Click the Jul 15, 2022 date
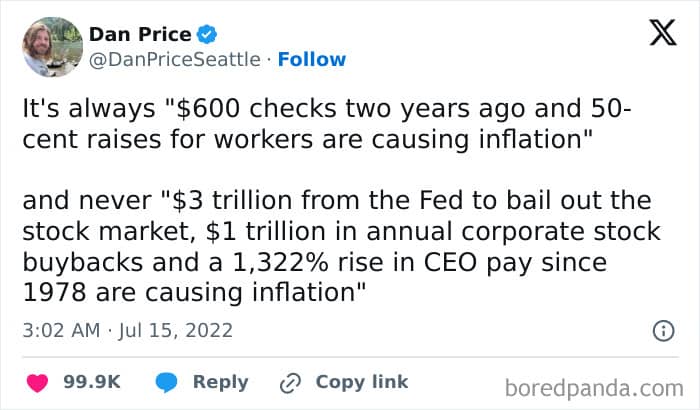Screen dimensions: 700x410 click(175, 331)
